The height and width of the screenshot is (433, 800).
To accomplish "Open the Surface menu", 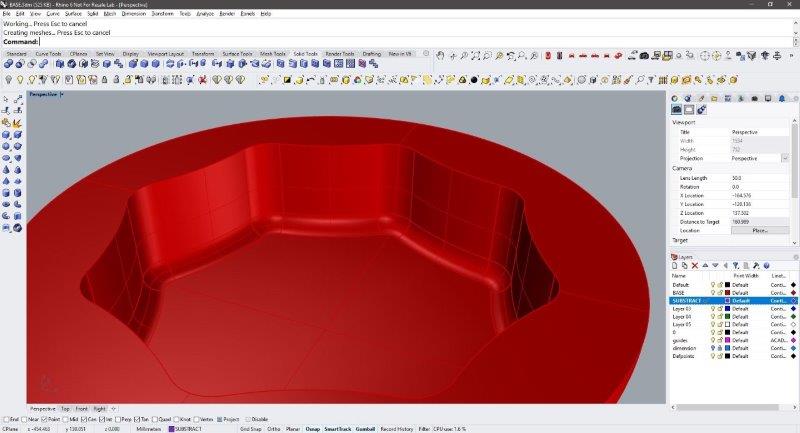I will [73, 14].
